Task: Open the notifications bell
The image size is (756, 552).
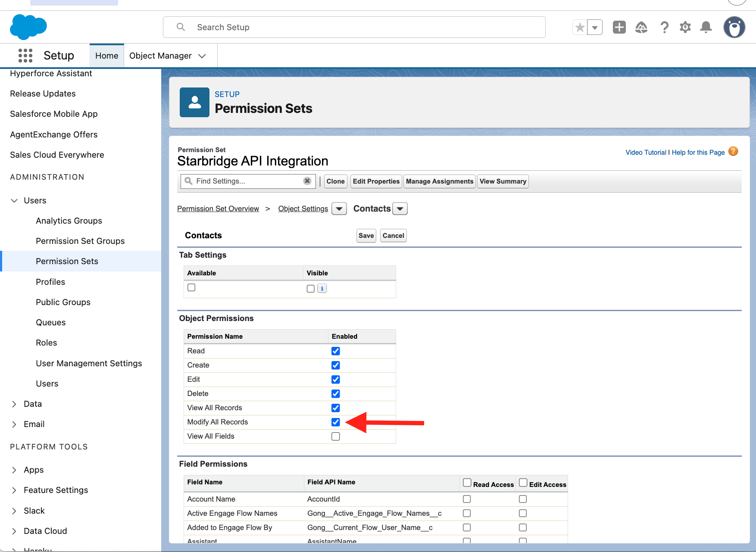Action: pyautogui.click(x=706, y=28)
